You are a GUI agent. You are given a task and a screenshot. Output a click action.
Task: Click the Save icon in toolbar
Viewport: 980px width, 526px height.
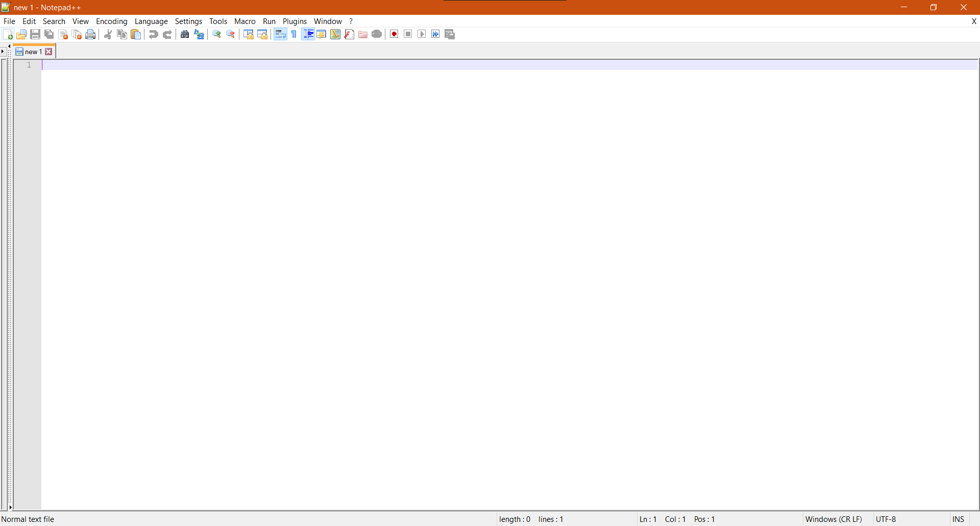(x=35, y=34)
